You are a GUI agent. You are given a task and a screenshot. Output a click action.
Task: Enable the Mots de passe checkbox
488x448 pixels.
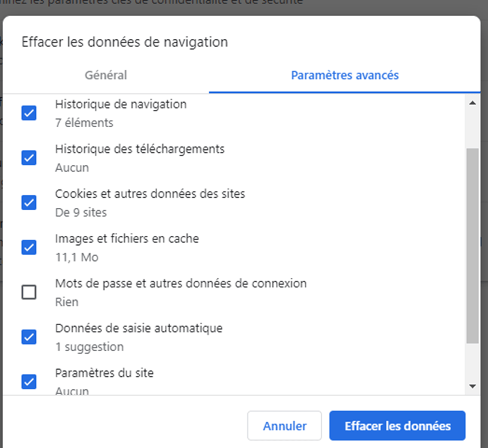[x=29, y=292]
